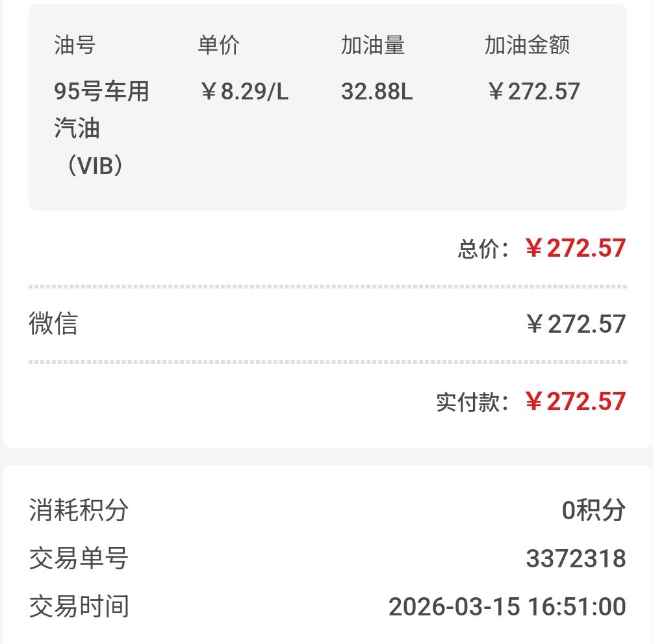Select the red 总价 amount ￥272.57

575,248
